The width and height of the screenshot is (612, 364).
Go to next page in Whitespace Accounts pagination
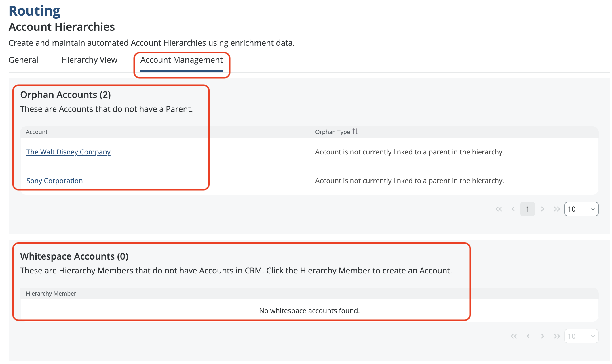[542, 336]
